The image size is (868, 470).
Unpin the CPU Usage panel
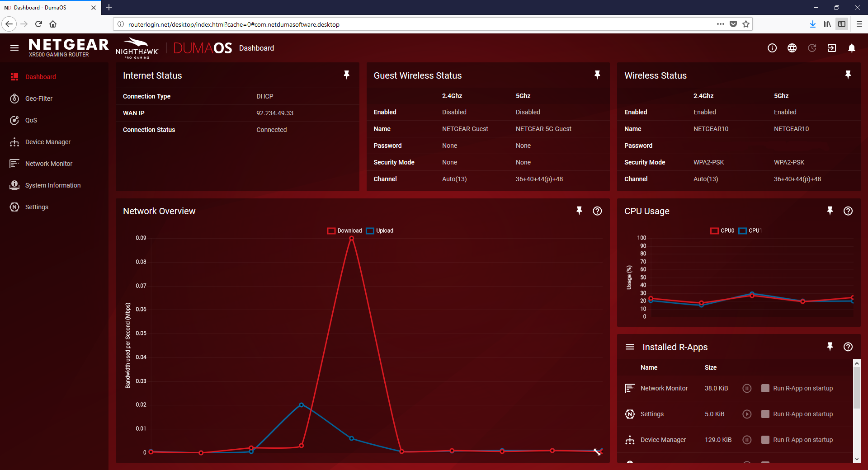(830, 211)
